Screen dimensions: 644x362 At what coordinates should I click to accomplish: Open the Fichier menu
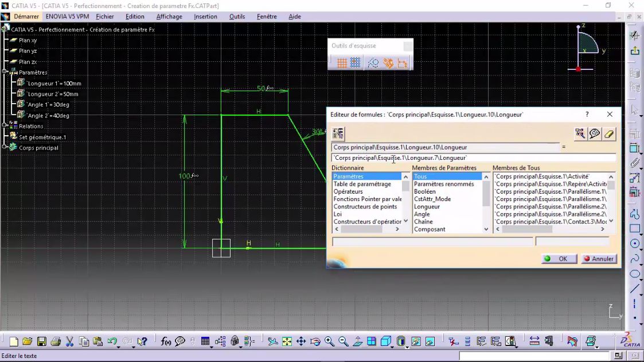tap(105, 17)
